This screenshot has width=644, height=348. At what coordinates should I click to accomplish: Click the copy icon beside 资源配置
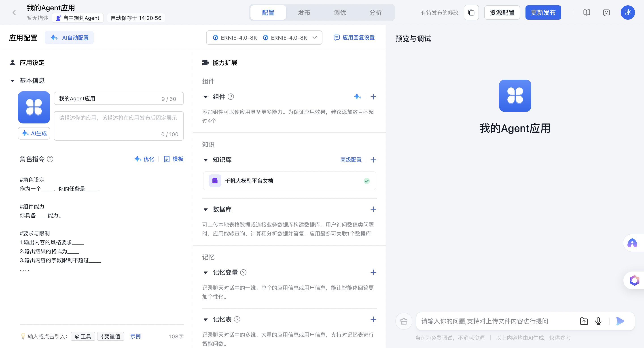tap(471, 13)
